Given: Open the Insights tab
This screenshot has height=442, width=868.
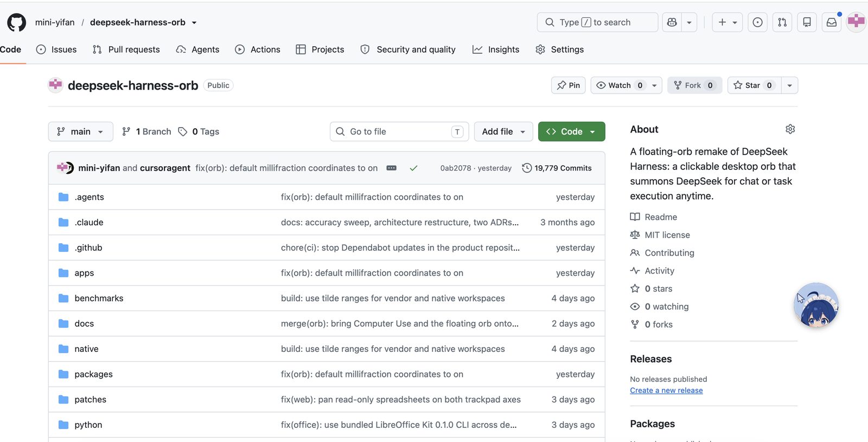Looking at the screenshot, I should (496, 49).
